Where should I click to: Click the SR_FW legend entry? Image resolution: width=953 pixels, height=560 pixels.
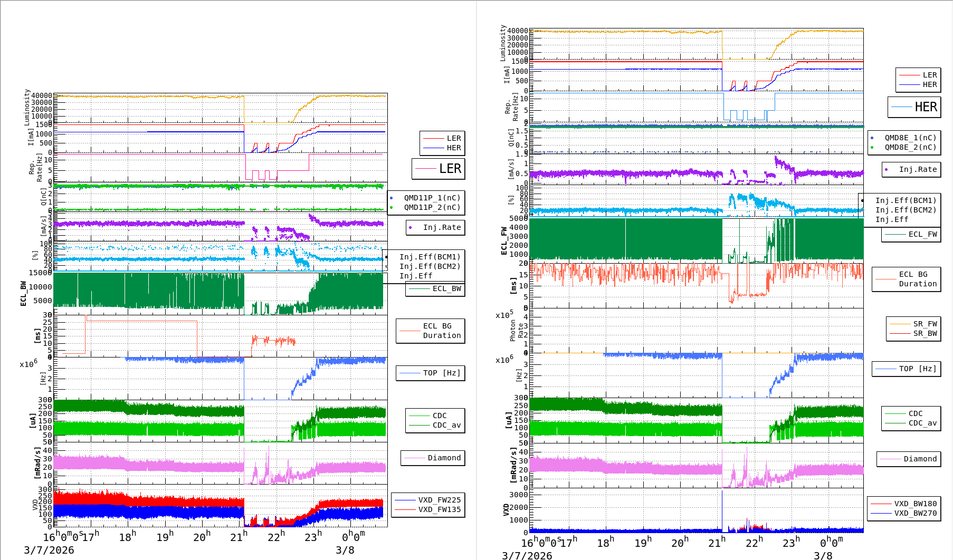tap(925, 324)
